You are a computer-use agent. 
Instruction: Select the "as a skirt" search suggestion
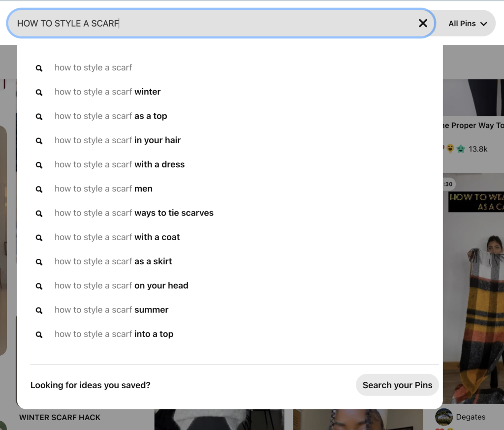point(113,261)
